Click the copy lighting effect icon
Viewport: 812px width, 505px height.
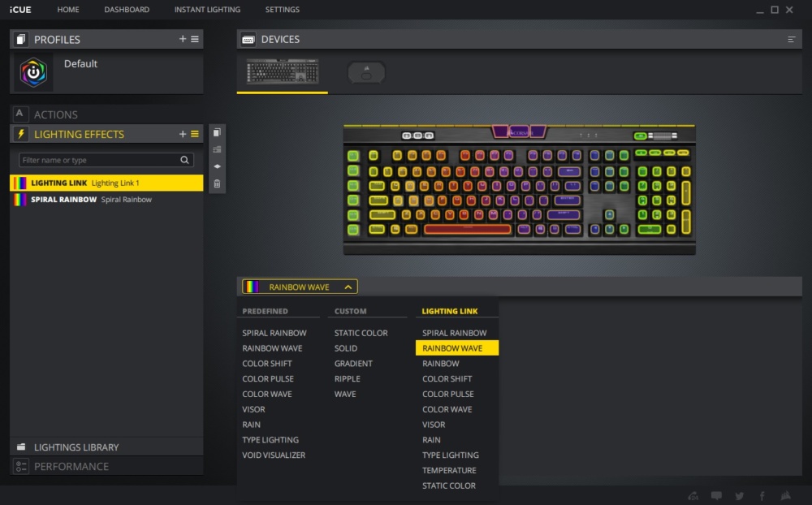tap(217, 132)
